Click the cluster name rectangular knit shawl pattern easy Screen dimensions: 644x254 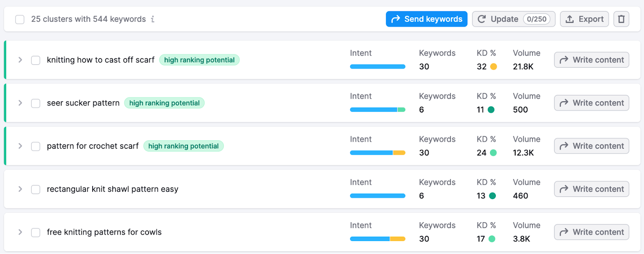(113, 189)
